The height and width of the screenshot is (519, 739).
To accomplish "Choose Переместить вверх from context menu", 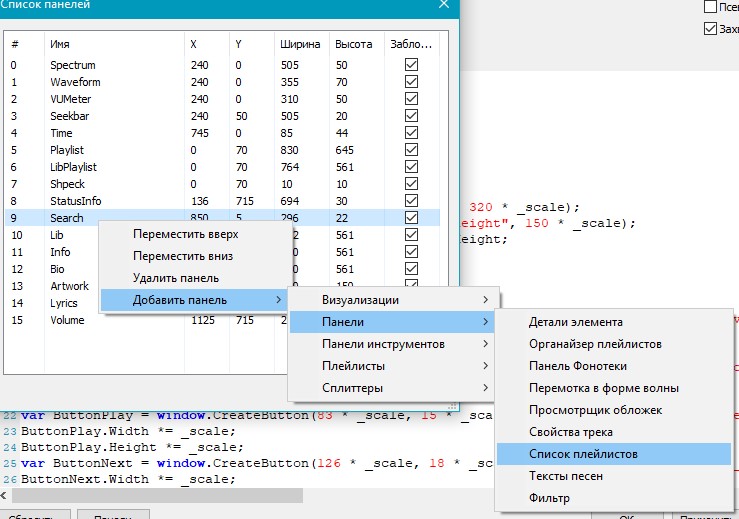I will (x=186, y=234).
